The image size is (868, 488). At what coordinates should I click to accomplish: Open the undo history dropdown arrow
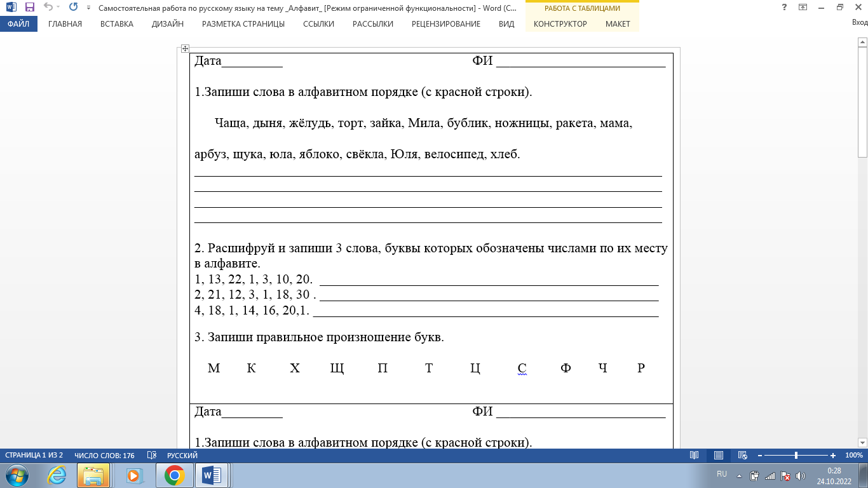[58, 8]
